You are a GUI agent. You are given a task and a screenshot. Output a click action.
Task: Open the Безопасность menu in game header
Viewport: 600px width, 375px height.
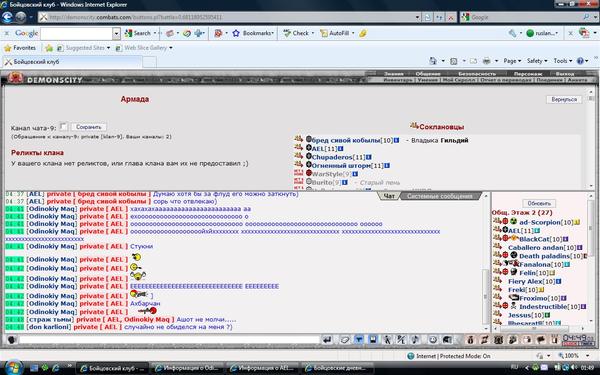coord(477,73)
